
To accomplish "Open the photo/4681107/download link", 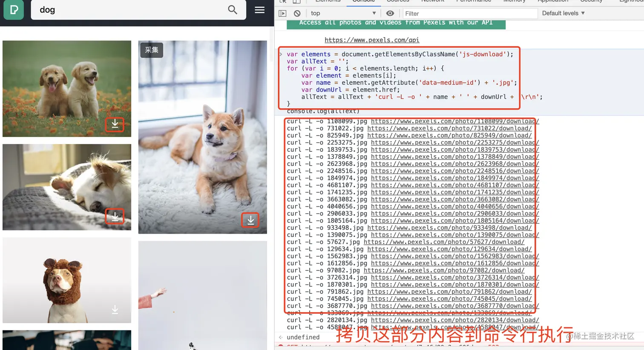I will click(455, 185).
